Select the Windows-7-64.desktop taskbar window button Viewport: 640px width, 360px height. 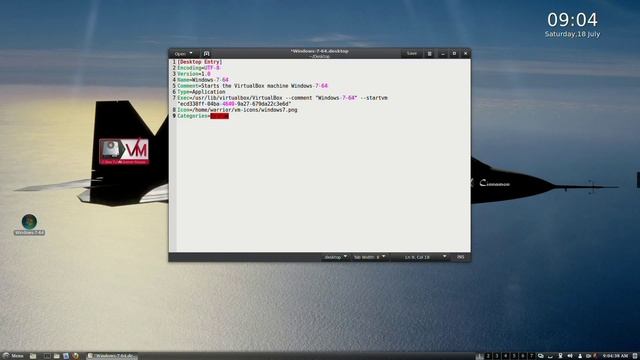coord(112,356)
